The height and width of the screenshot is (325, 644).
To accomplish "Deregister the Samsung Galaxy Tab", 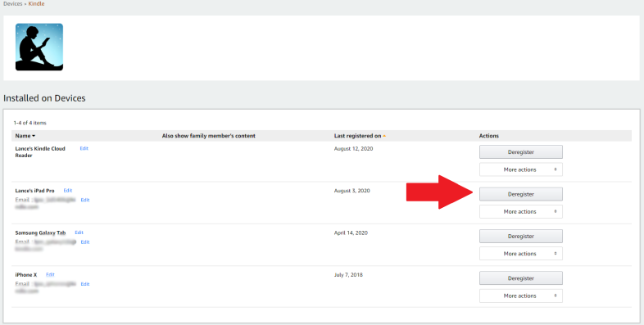I will [521, 236].
